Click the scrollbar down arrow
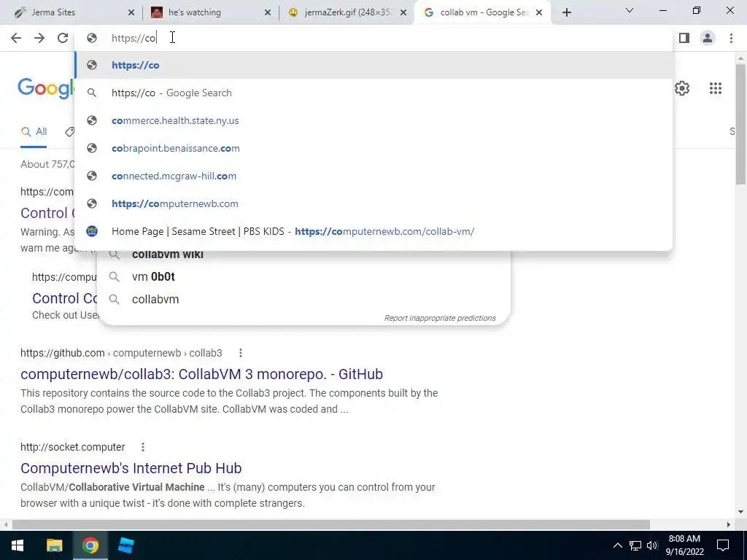Screen dimensions: 747x560 (740, 512)
